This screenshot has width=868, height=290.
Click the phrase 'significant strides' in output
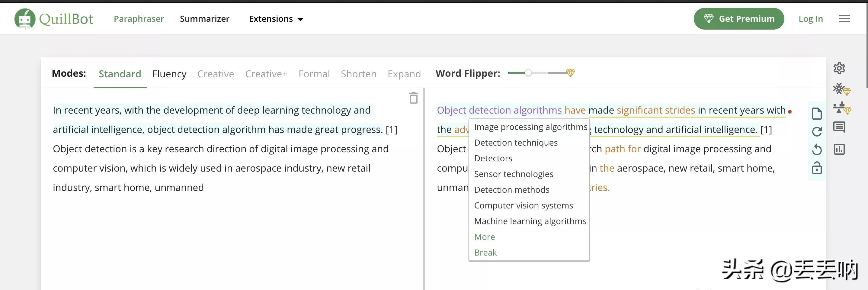(656, 110)
